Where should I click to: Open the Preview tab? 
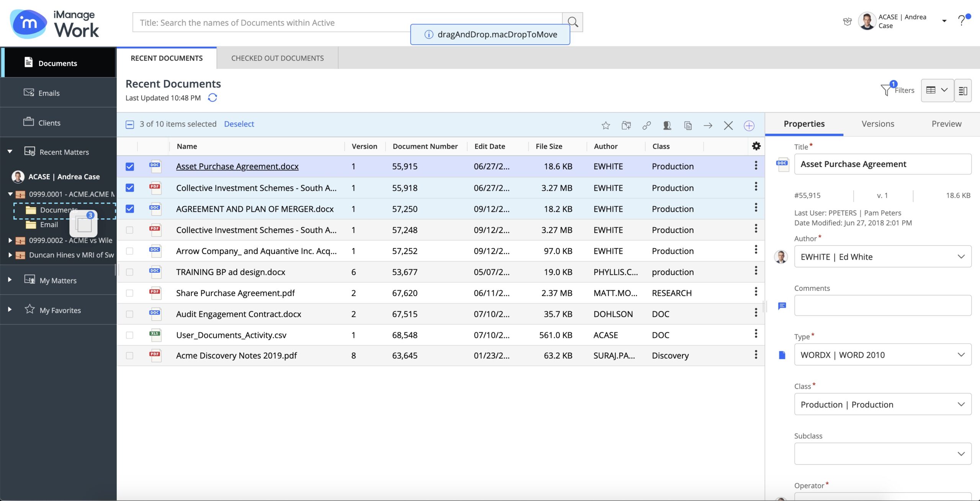(x=946, y=124)
